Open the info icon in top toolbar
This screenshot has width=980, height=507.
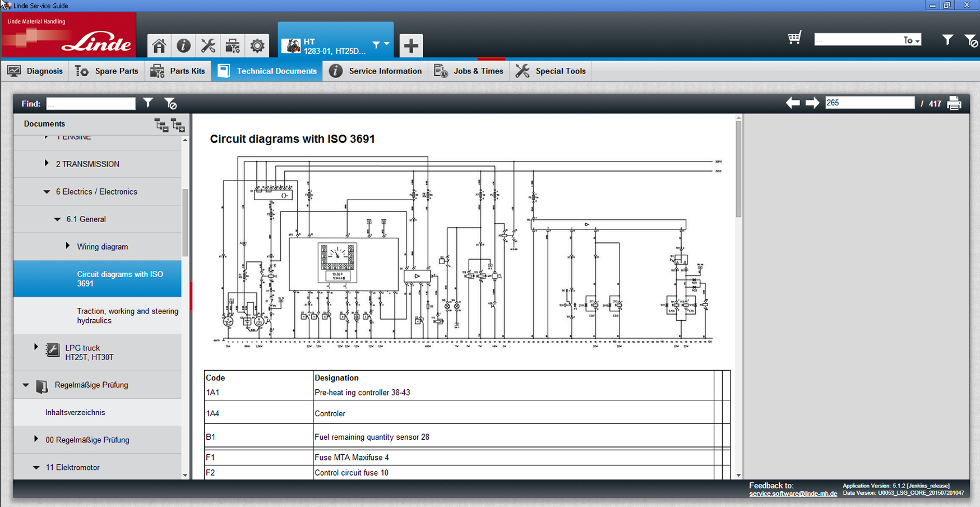183,45
